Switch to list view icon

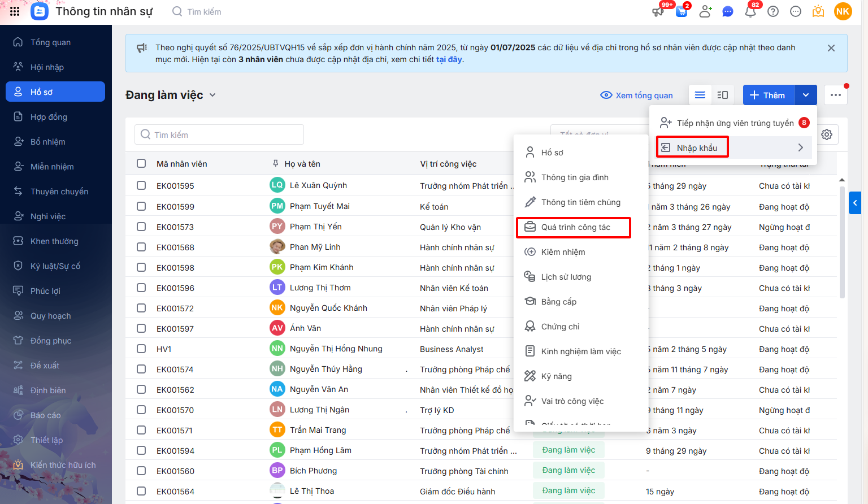point(700,95)
